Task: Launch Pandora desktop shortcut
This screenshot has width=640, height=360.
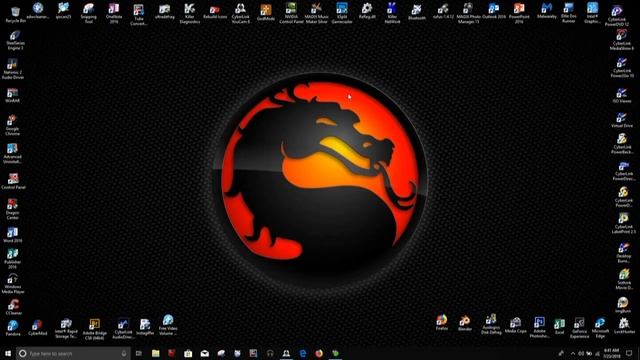Action: point(13,328)
